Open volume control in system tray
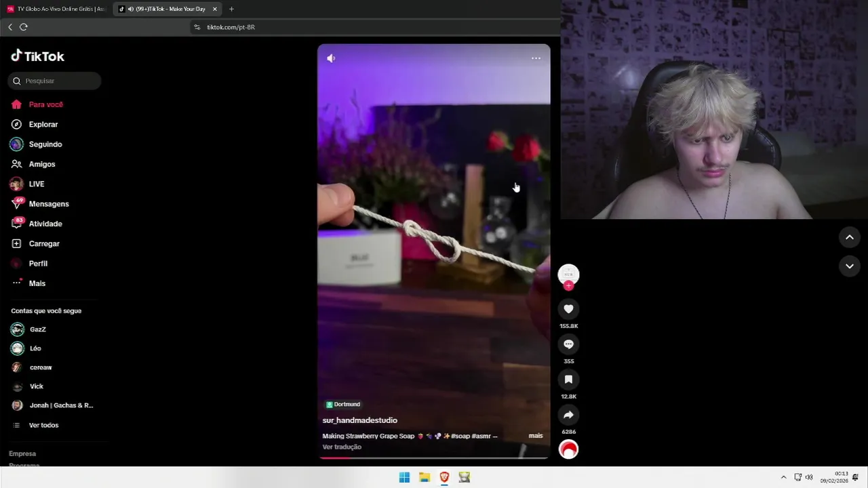Screen dimensions: 868x488 click(809, 477)
